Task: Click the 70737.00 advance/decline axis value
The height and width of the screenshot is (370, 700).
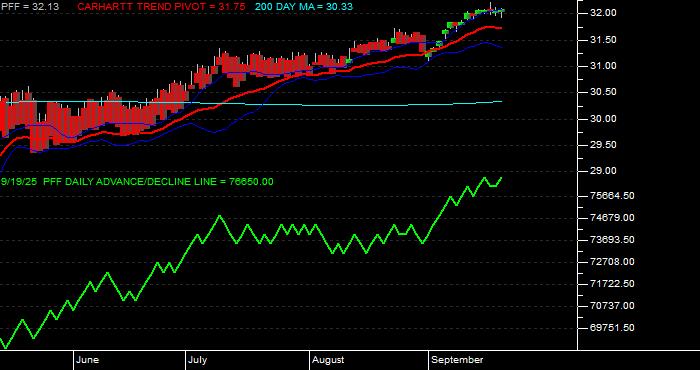Action: tap(613, 306)
